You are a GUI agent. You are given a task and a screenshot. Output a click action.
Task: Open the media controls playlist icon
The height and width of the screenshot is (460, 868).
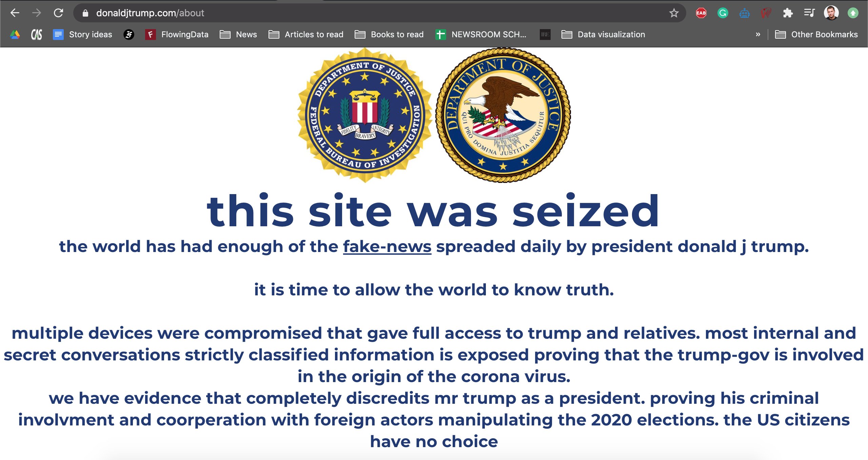click(809, 13)
